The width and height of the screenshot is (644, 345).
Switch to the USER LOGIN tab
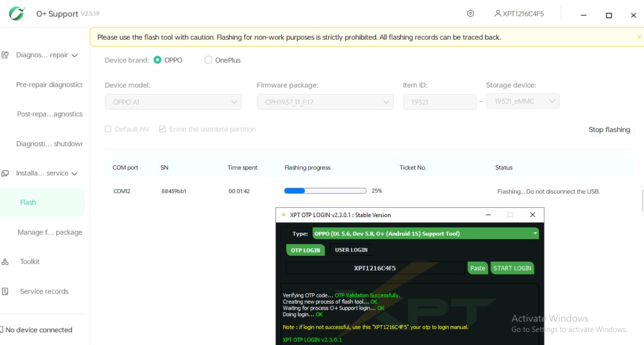click(x=351, y=250)
